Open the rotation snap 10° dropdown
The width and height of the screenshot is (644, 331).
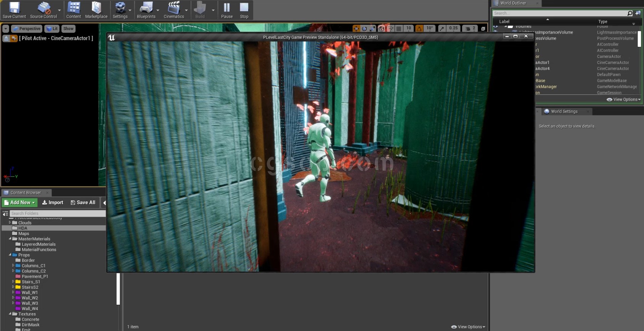pos(429,29)
